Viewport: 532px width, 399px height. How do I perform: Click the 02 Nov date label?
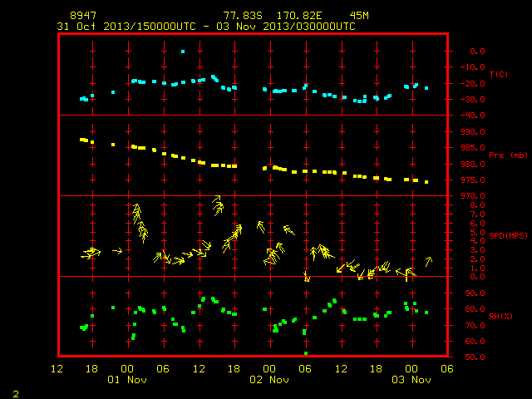[269, 380]
